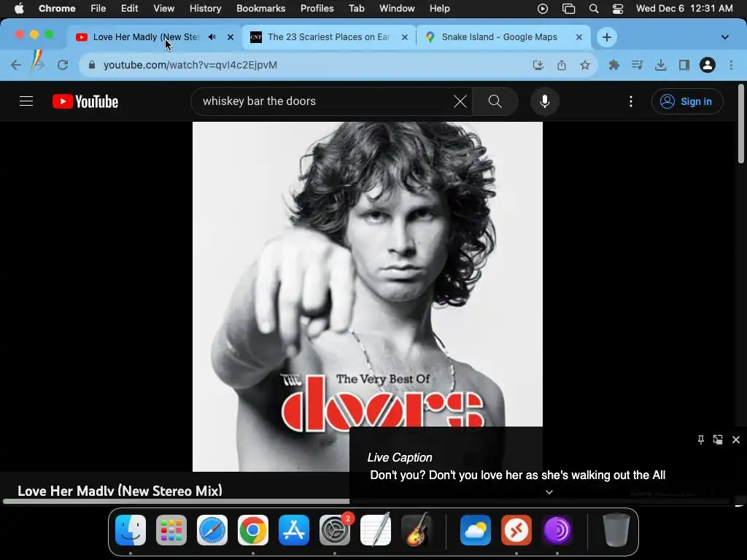Open the Help menu
This screenshot has width=747, height=560.
pos(439,9)
